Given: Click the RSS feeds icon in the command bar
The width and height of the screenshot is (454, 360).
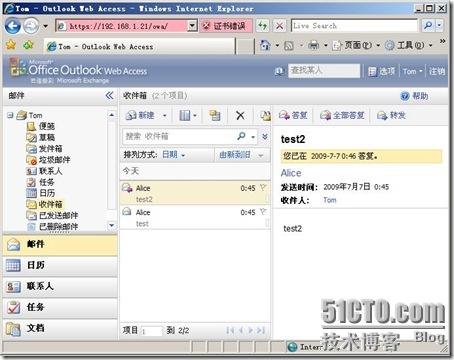Looking at the screenshot, I should point(289,46).
